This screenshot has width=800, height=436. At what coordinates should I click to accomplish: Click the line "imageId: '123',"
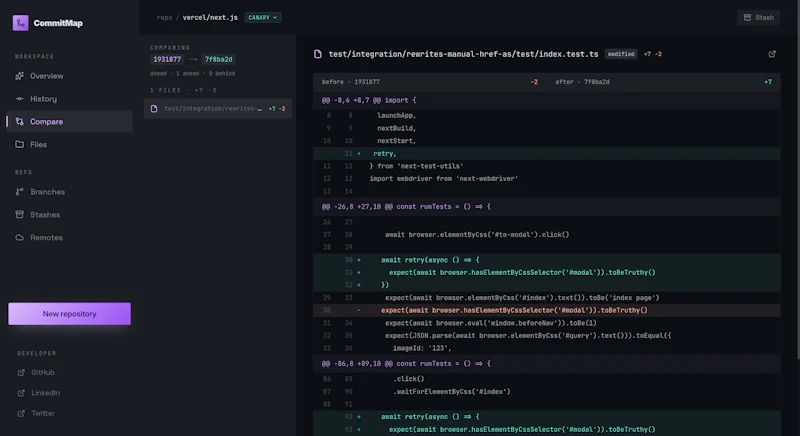tap(546, 348)
